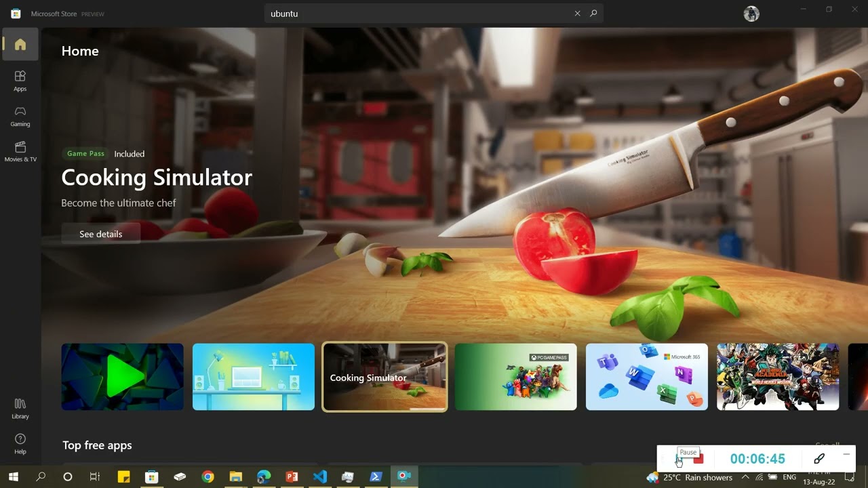This screenshot has height=488, width=868.
Task: Open the Movies & TV section
Action: coord(20,151)
